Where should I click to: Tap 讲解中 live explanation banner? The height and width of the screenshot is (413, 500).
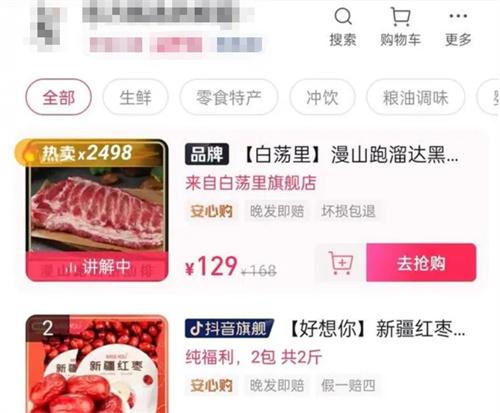point(97,266)
